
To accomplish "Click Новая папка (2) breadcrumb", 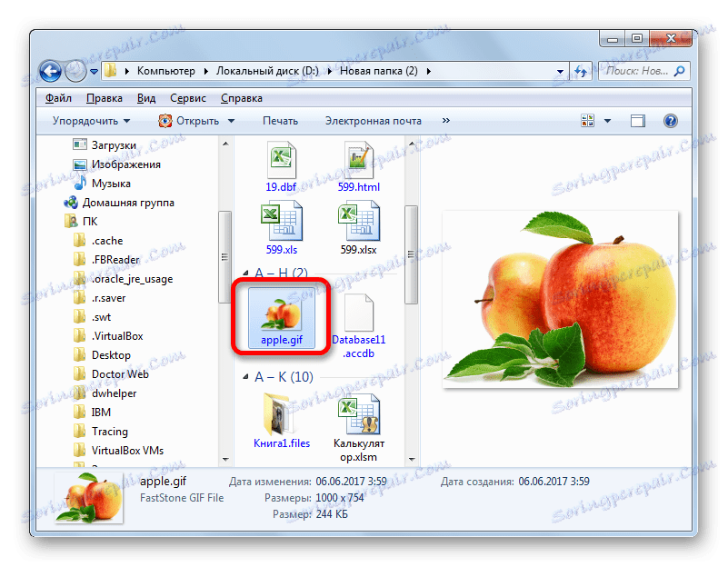I will click(x=379, y=72).
